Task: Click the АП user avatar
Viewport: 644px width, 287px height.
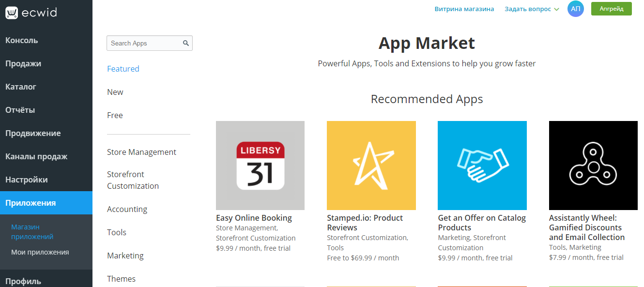Action: point(576,9)
